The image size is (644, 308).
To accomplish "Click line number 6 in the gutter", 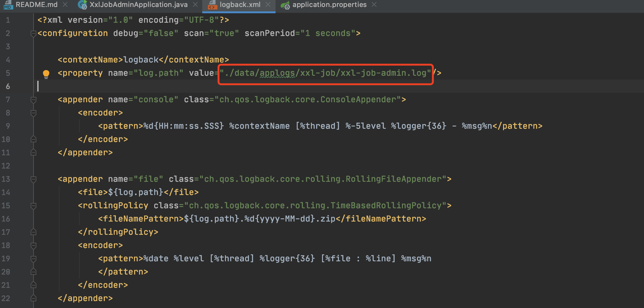I will point(8,86).
